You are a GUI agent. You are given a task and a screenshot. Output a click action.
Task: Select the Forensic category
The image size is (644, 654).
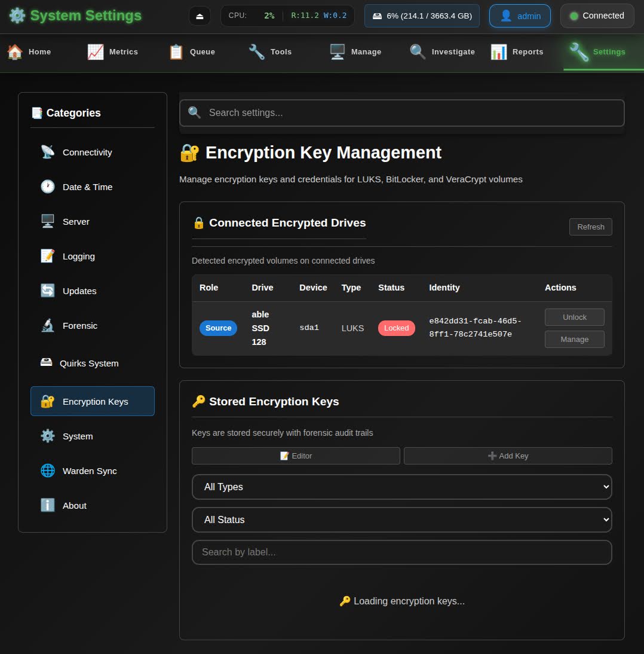[x=93, y=325]
